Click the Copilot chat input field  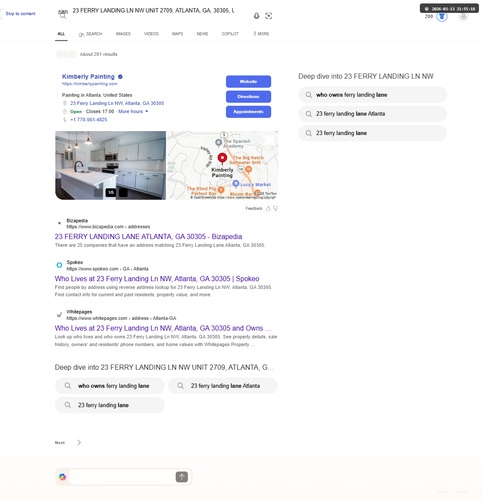(122, 477)
